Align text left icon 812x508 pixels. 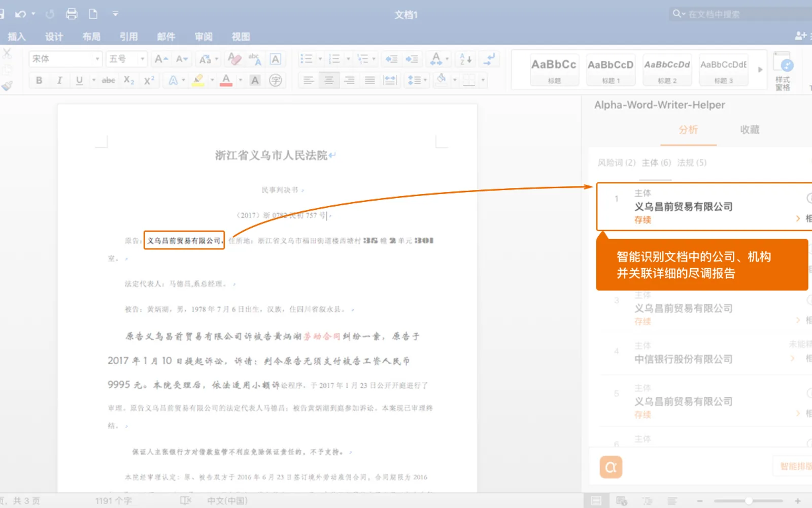[x=308, y=80]
